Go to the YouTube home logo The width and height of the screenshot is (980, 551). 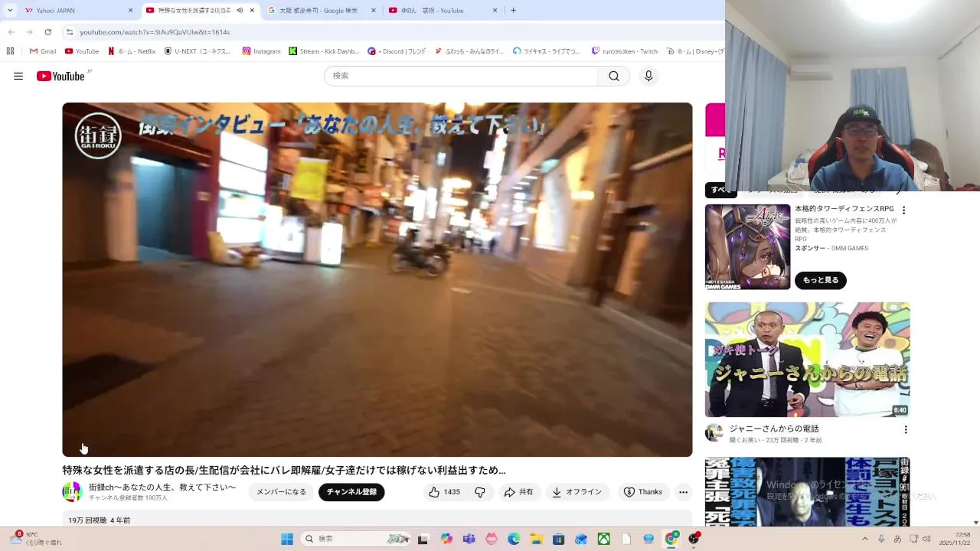(x=60, y=76)
